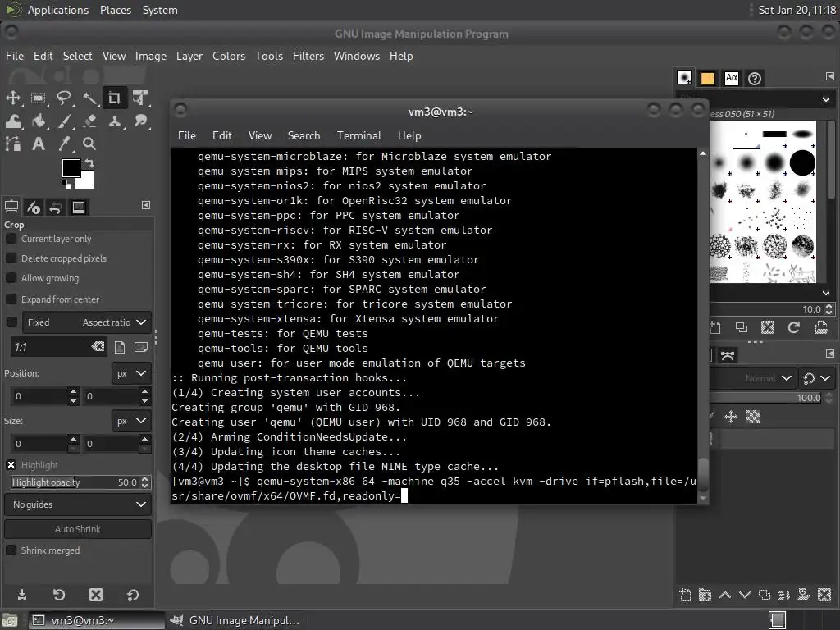Enable Allow growing option
Viewport: 840px width, 630px height.
(11, 278)
